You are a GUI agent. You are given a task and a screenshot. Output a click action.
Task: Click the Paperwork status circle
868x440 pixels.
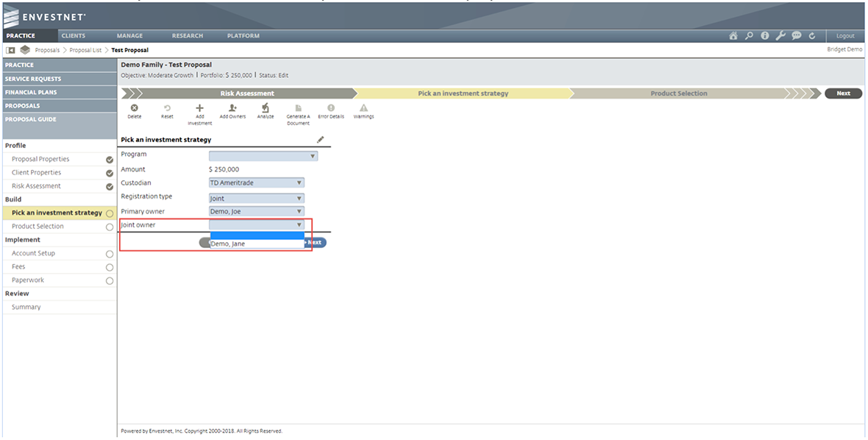(110, 280)
